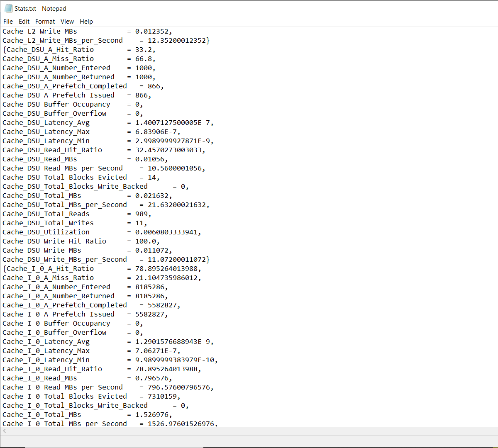Click the Cache_DSU_Read_Hit_Ratio line
The height and width of the screenshot is (448, 498).
(104, 150)
